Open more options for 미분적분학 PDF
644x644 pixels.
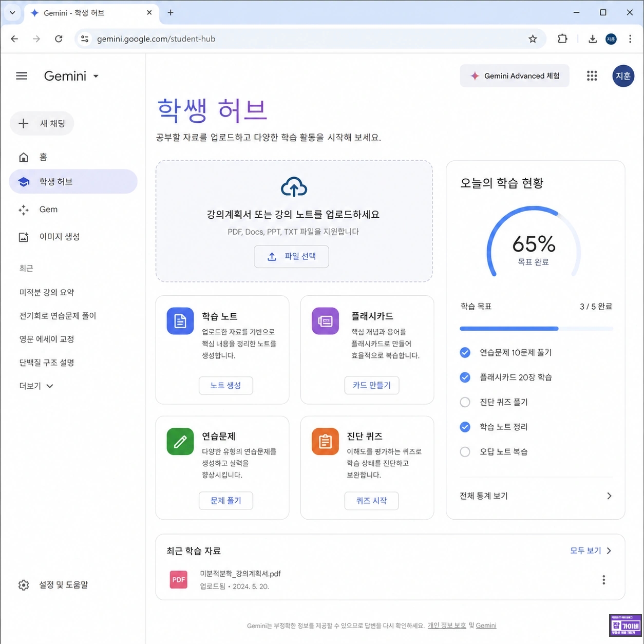click(603, 580)
